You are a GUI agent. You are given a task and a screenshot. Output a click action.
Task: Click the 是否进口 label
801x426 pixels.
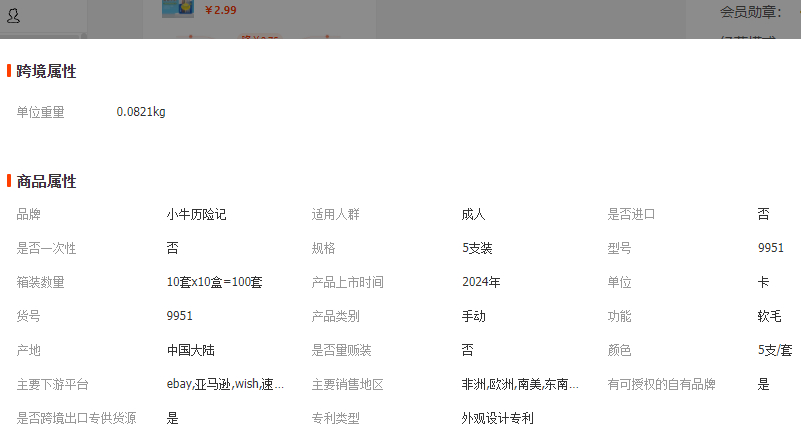coord(631,214)
